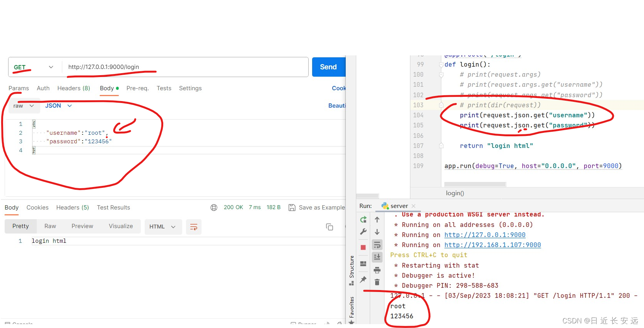Open the JSON format dropdown
This screenshot has width=644, height=328.
(x=58, y=106)
